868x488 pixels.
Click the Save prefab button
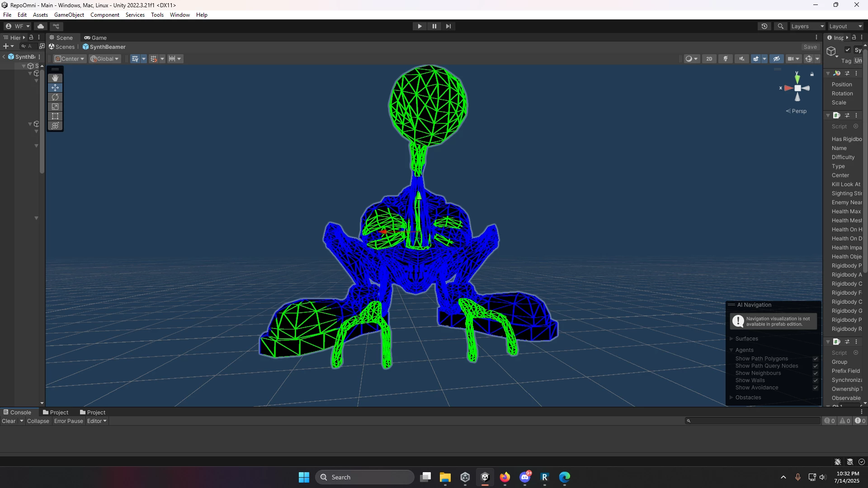pos(810,47)
